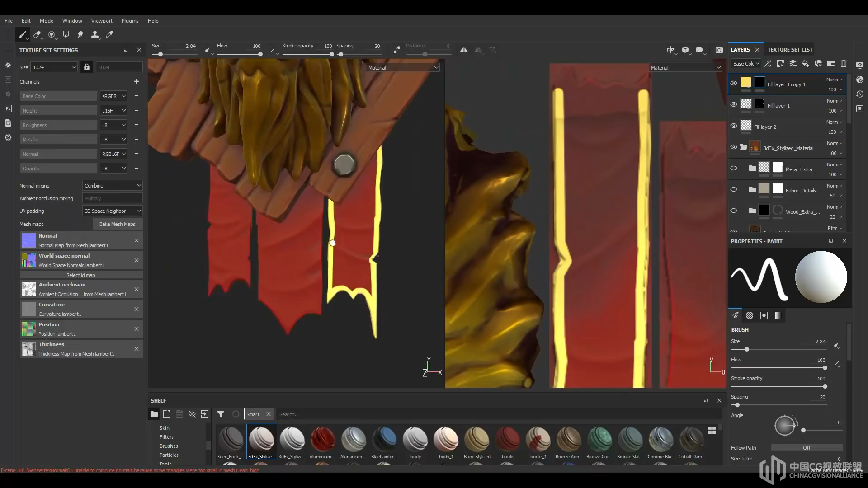Select the Polygon fill tool
This screenshot has width=868, height=488.
[66, 34]
